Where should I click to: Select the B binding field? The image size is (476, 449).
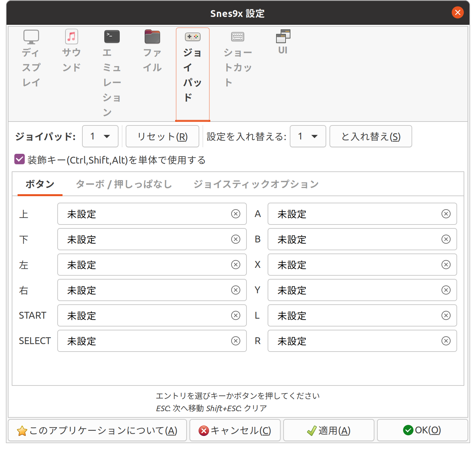tap(362, 239)
